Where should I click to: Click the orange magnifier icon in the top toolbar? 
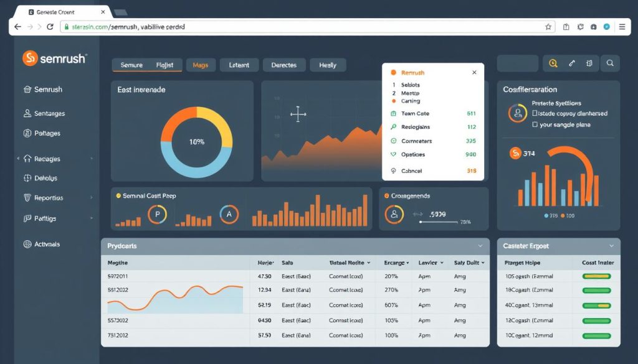point(553,63)
